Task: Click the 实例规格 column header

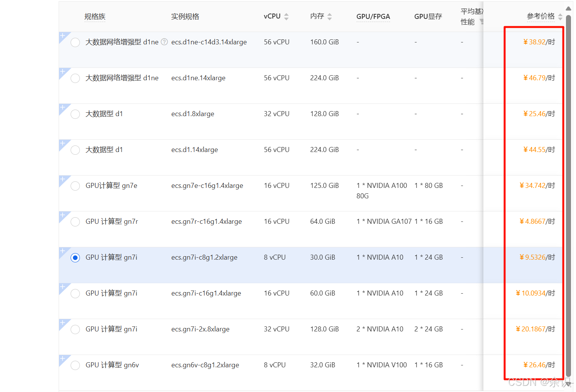Action: click(185, 17)
